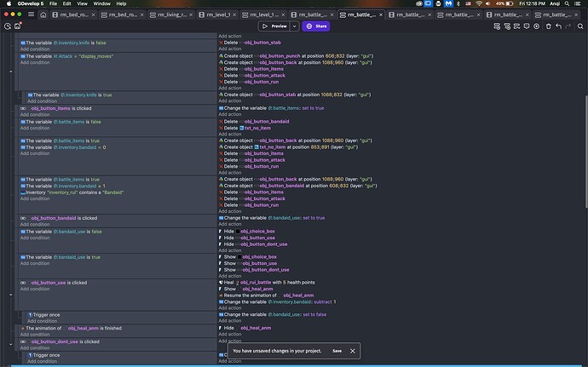Open the project version history icon

point(8,26)
